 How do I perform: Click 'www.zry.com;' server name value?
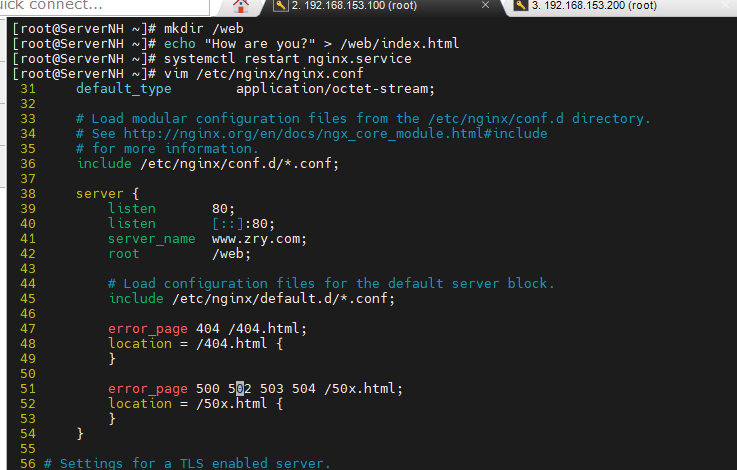tap(259, 239)
